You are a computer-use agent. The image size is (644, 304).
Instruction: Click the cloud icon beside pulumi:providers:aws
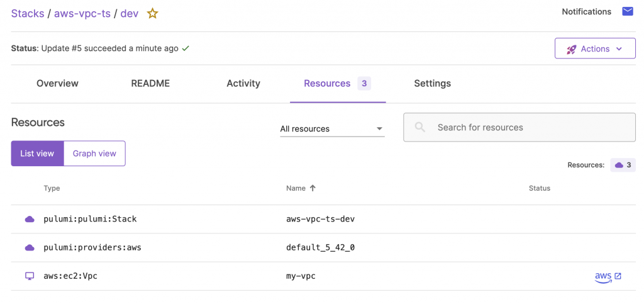click(x=30, y=247)
